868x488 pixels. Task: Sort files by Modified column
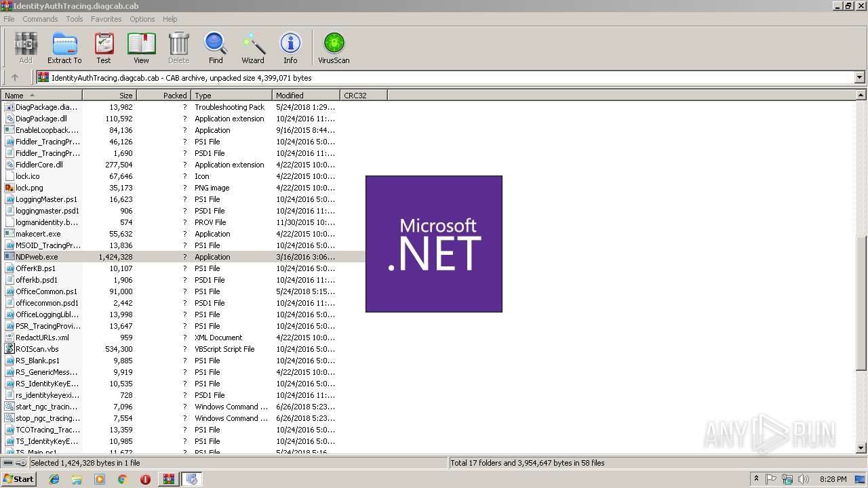click(306, 96)
